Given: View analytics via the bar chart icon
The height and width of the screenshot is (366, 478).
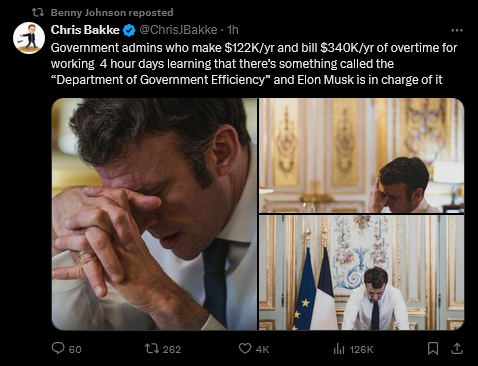Looking at the screenshot, I should click(x=339, y=349).
